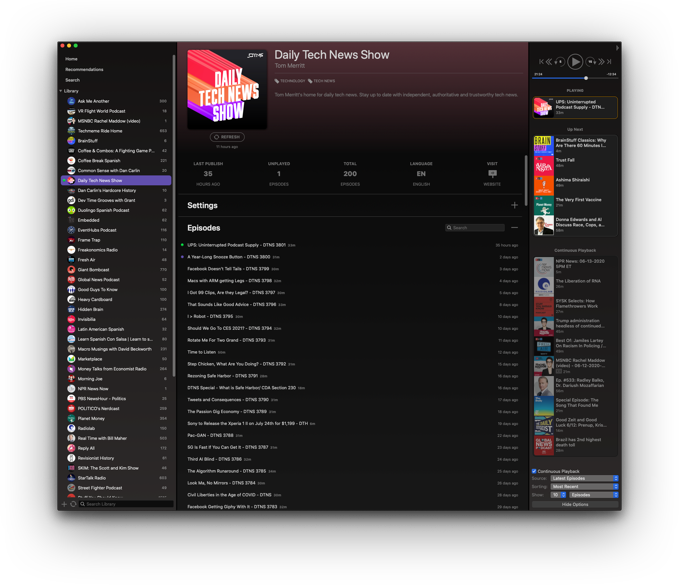
Task: Click the refresh library icon
Action: pos(73,504)
